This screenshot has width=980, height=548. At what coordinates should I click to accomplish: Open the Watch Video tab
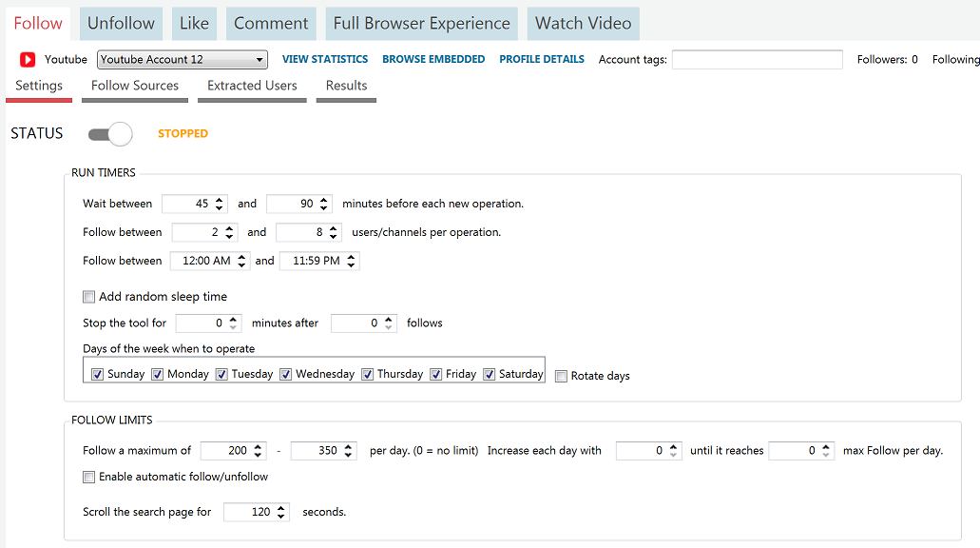pos(583,23)
